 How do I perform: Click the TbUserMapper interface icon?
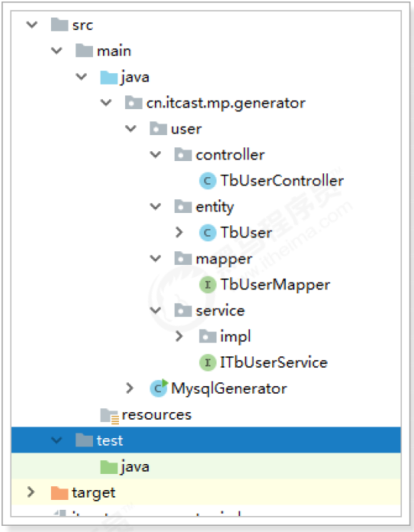pyautogui.click(x=207, y=285)
